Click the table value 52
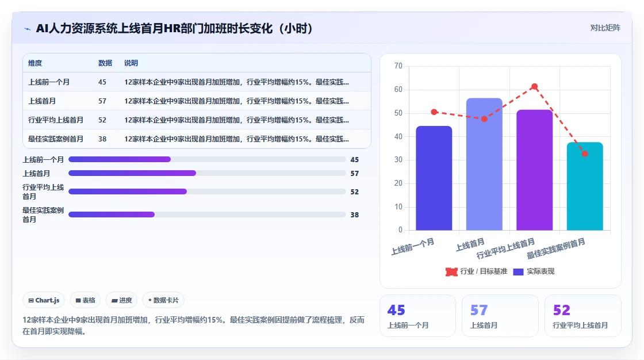Screen dimensions: 644x360 click(x=102, y=120)
